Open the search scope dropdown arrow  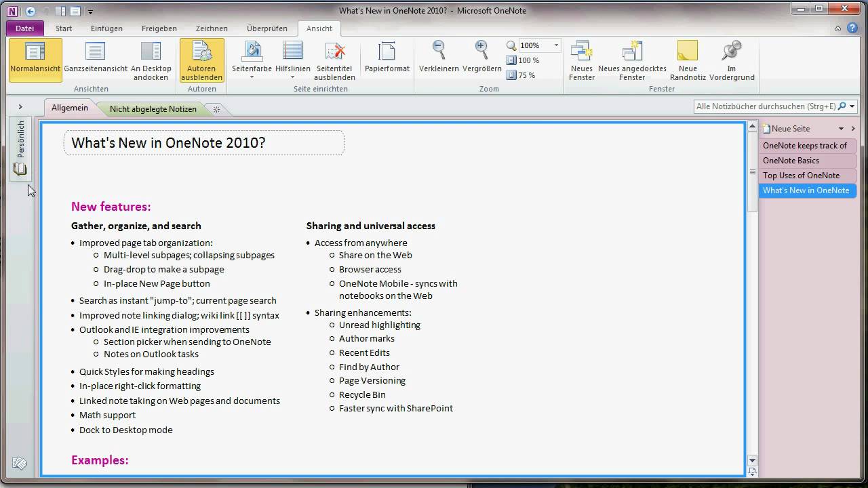(x=852, y=106)
